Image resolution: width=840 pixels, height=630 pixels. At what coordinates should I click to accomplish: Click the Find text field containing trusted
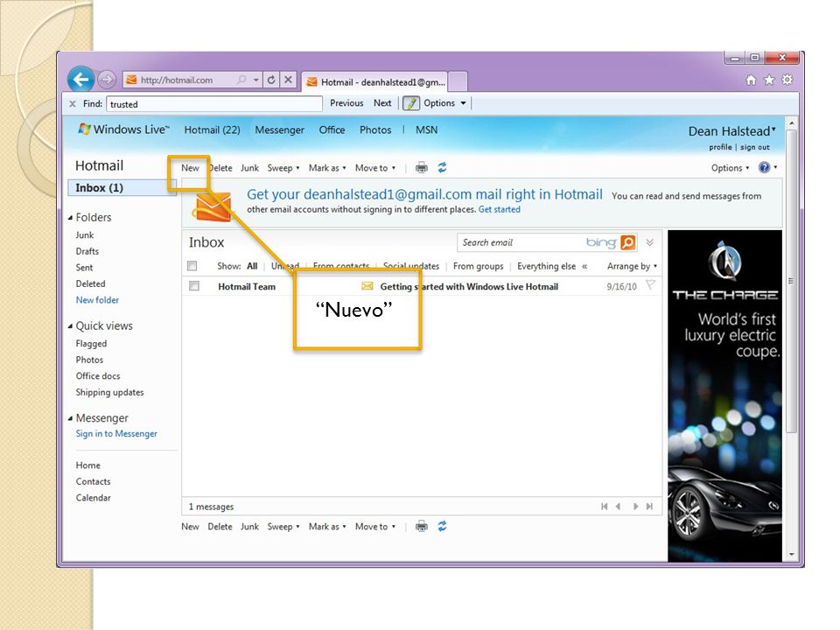(214, 104)
